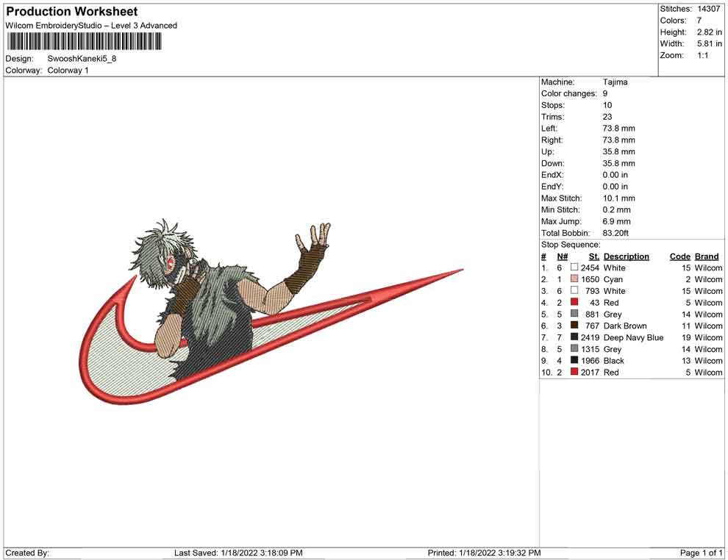This screenshot has height=560, width=728.
Task: Click the dark brown swatch for stop 6
Action: point(574,326)
